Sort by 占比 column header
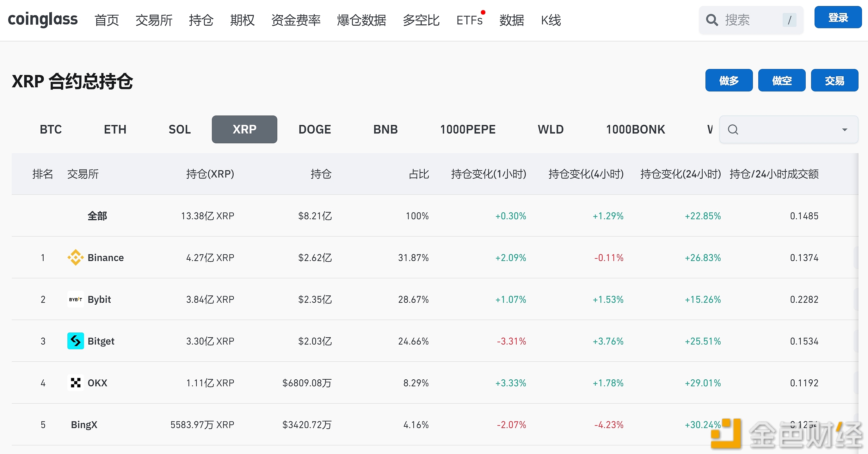Screen dimensions: 868x454 tap(418, 174)
